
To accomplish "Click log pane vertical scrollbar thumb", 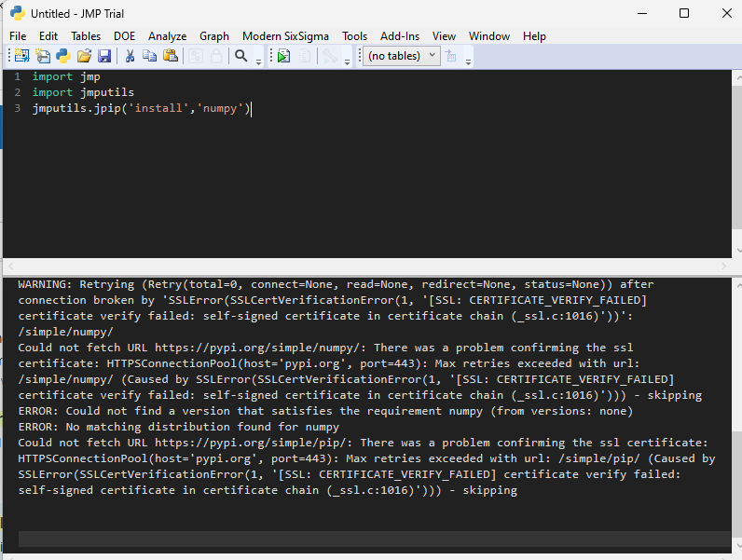I will [737, 485].
